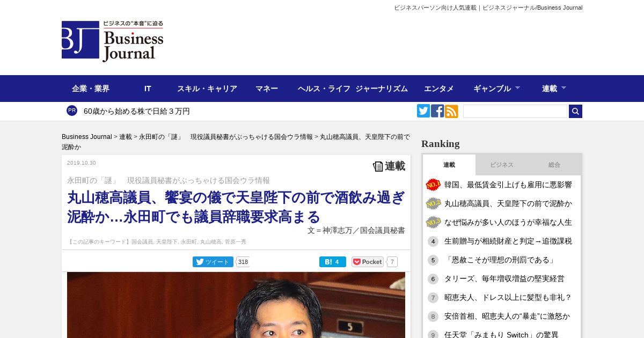The width and height of the screenshot is (644, 338).
Task: Open PR link 60歳から始める株で日給3万円
Action: [137, 111]
